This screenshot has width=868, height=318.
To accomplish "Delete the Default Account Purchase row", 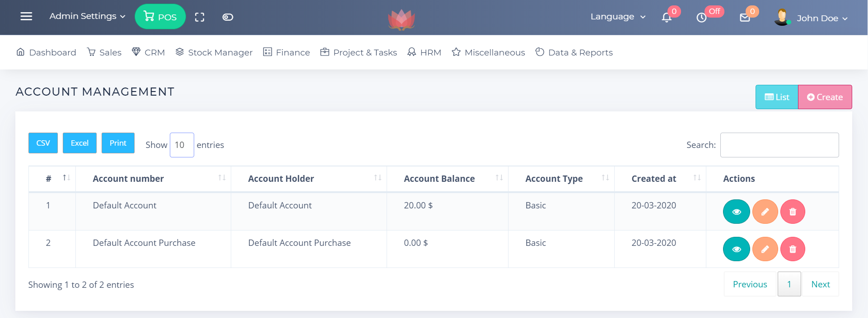I will [793, 249].
